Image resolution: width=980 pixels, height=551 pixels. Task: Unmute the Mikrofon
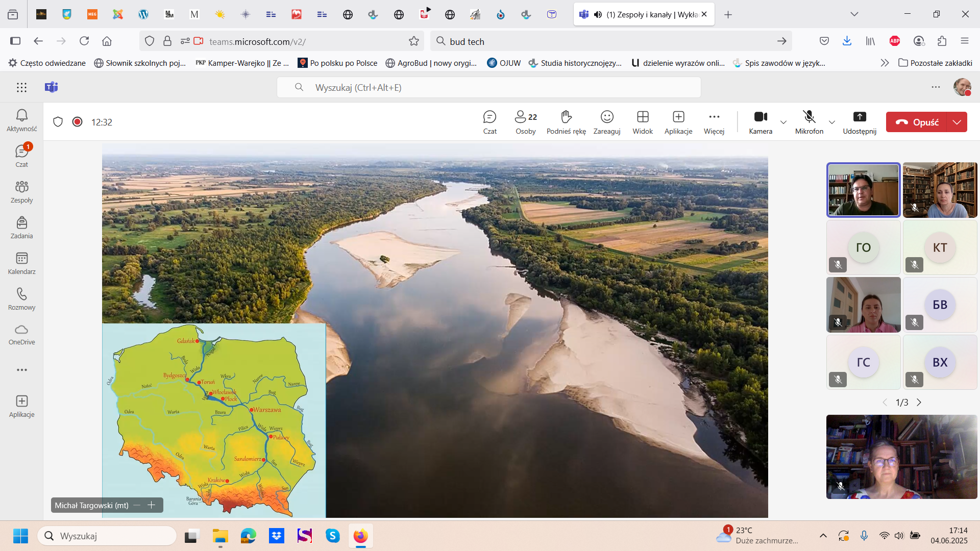[x=809, y=122]
